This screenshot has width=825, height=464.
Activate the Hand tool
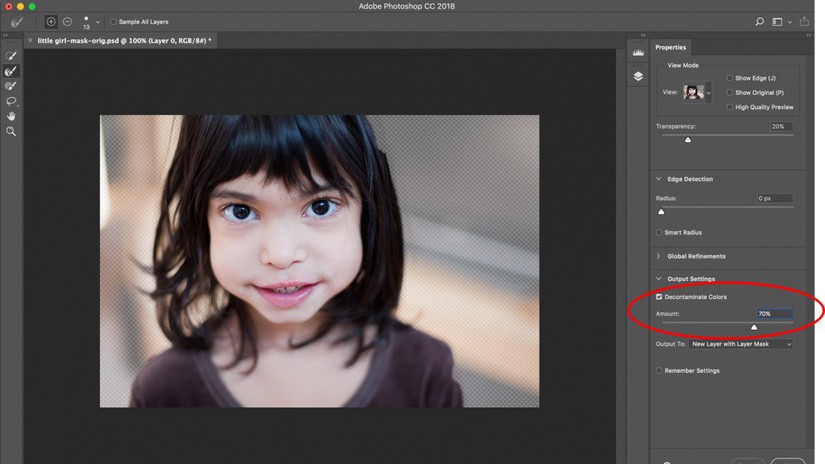[x=11, y=116]
